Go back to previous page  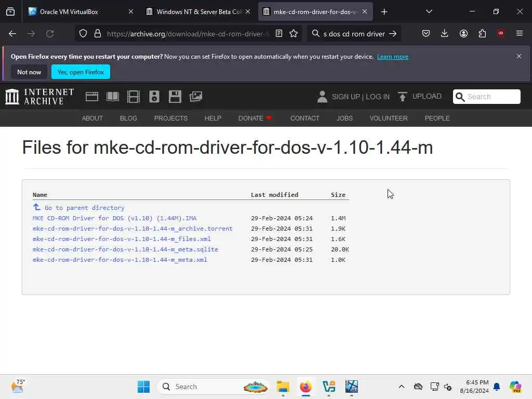coord(12,34)
